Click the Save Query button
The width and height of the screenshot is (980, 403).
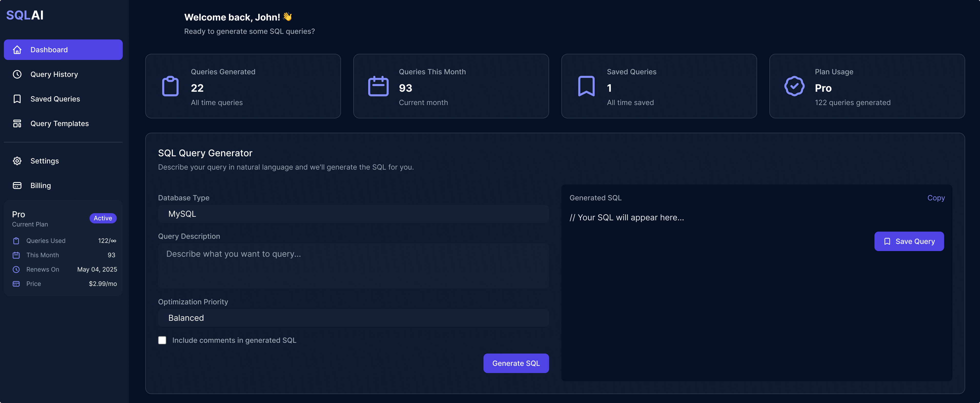click(x=909, y=241)
